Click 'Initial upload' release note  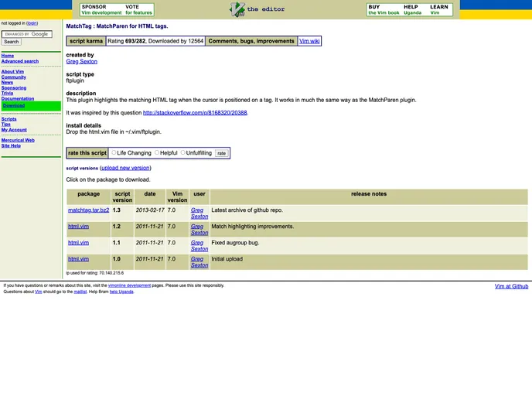(x=227, y=259)
